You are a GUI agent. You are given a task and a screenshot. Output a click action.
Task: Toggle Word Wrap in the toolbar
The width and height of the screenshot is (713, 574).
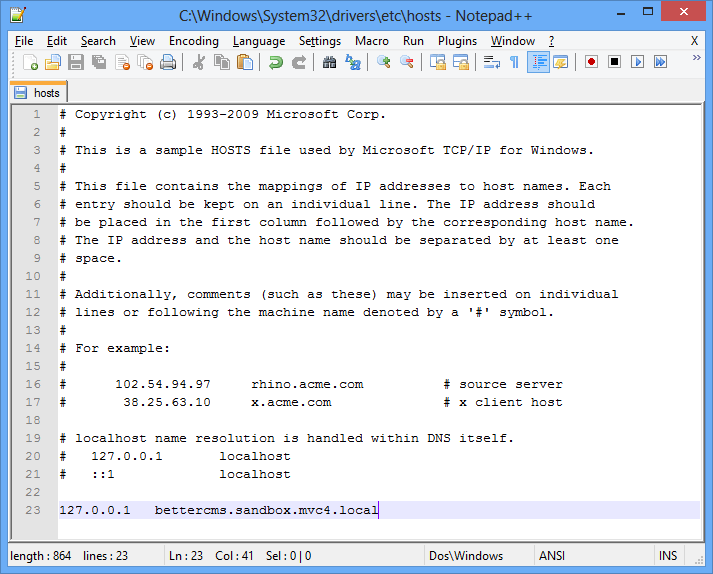point(492,62)
